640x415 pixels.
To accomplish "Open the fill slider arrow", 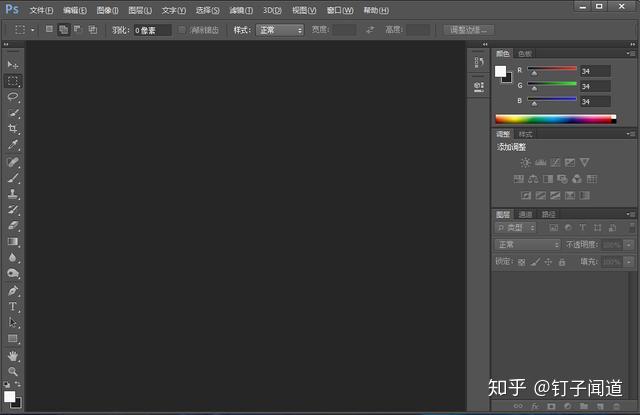I will [629, 262].
